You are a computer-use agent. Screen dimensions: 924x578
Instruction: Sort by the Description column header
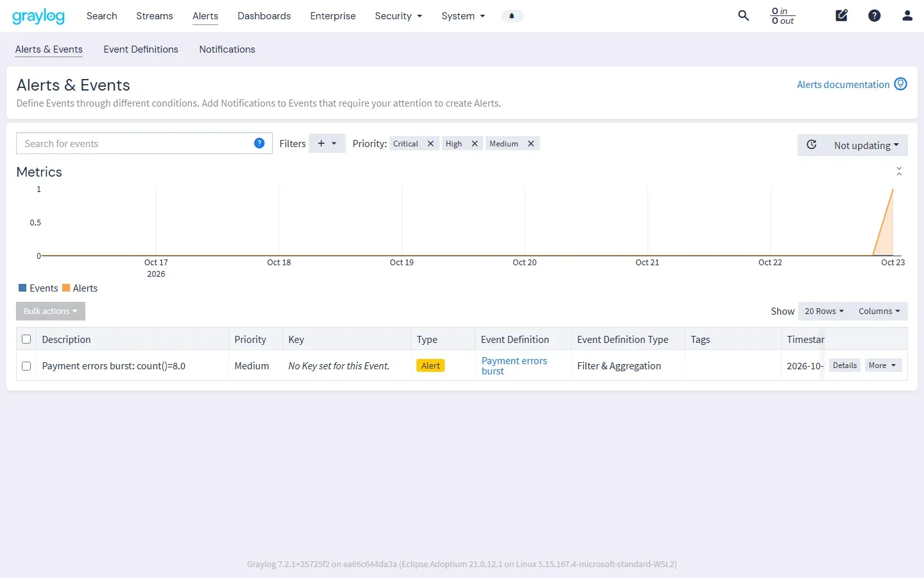(x=67, y=340)
